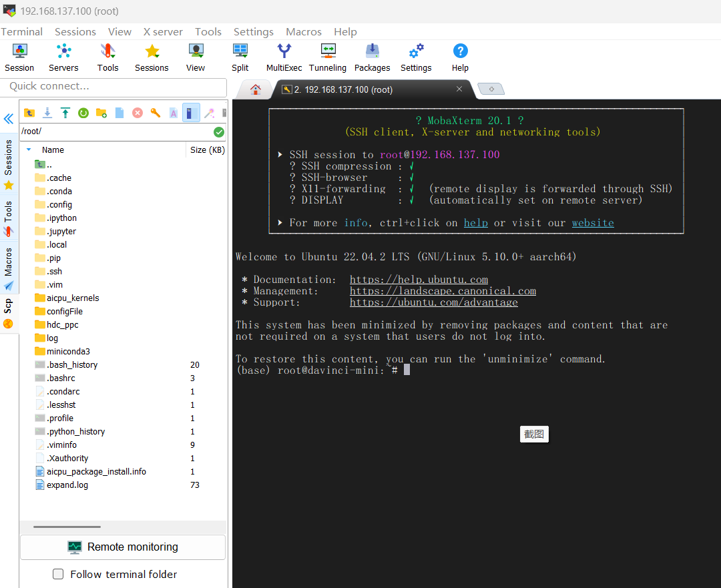
Task: Open the Packages icon
Action: point(372,58)
